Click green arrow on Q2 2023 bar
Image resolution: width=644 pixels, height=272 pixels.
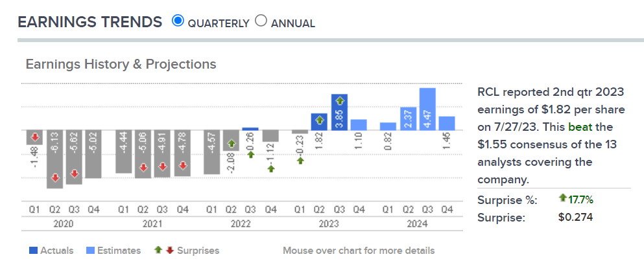(x=319, y=120)
